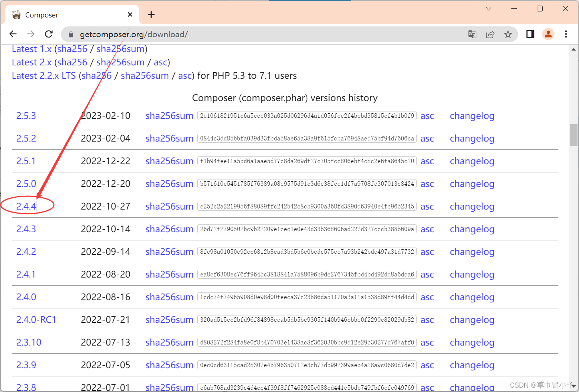
Task: Expand the tab search dropdown
Action: [x=489, y=9]
